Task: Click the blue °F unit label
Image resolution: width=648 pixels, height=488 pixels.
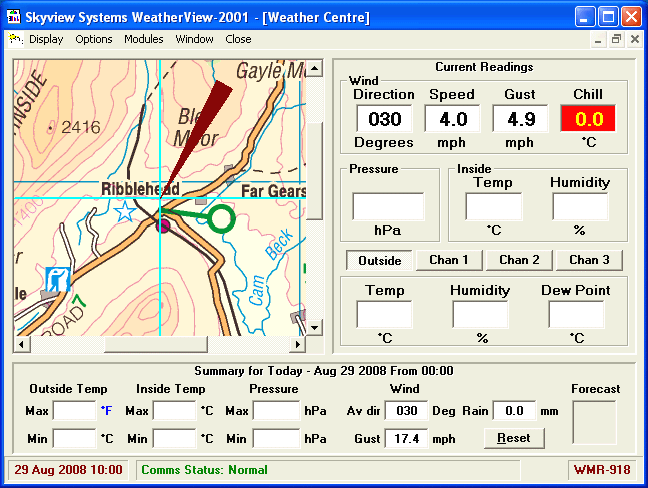Action: click(x=106, y=411)
